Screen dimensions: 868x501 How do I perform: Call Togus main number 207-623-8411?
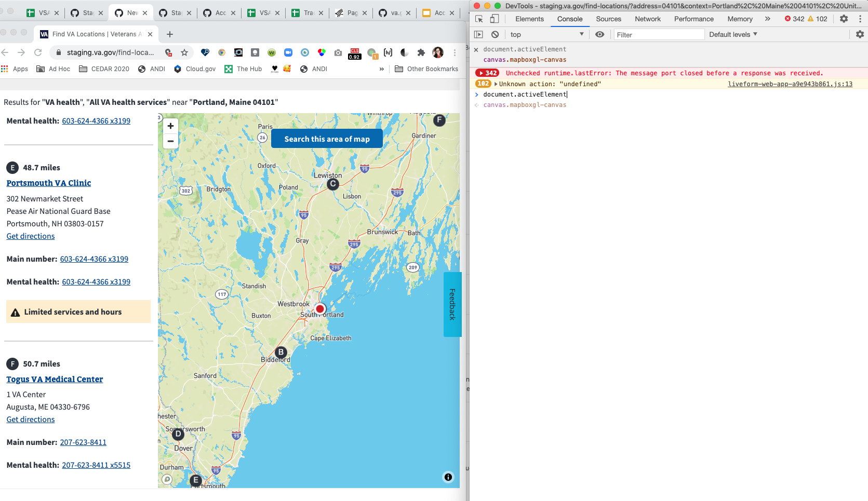click(83, 442)
